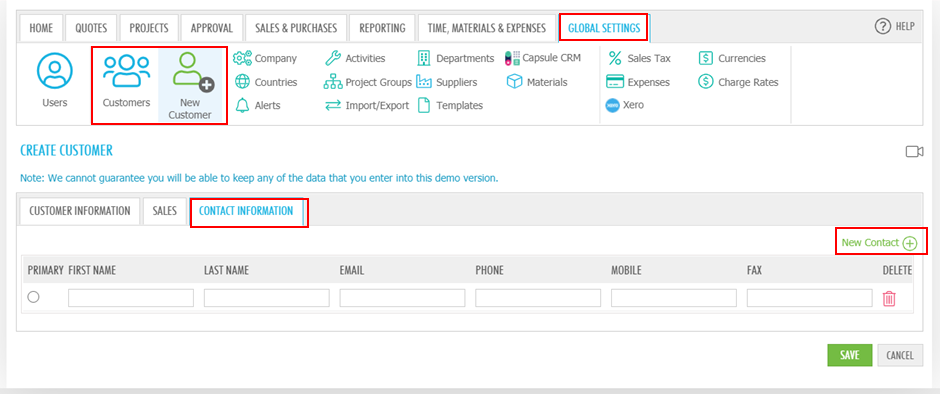This screenshot has width=940, height=394.
Task: Open Expenses settings
Action: pyautogui.click(x=638, y=82)
